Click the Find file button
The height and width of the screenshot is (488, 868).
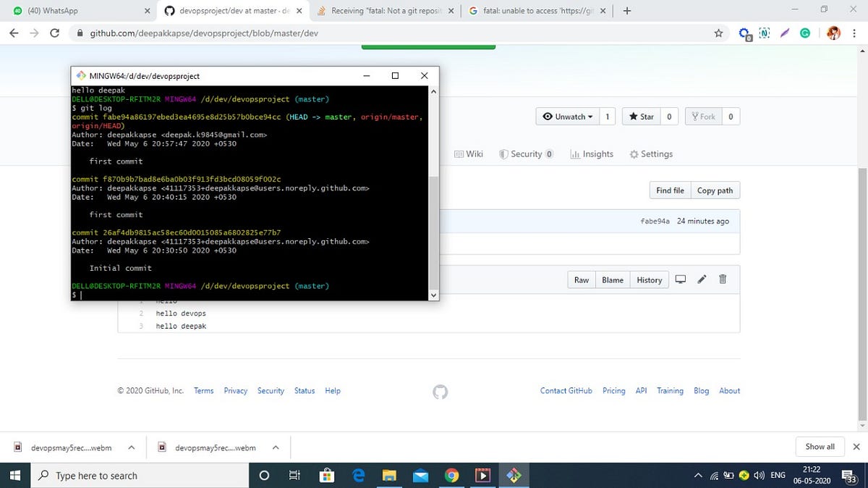click(669, 190)
